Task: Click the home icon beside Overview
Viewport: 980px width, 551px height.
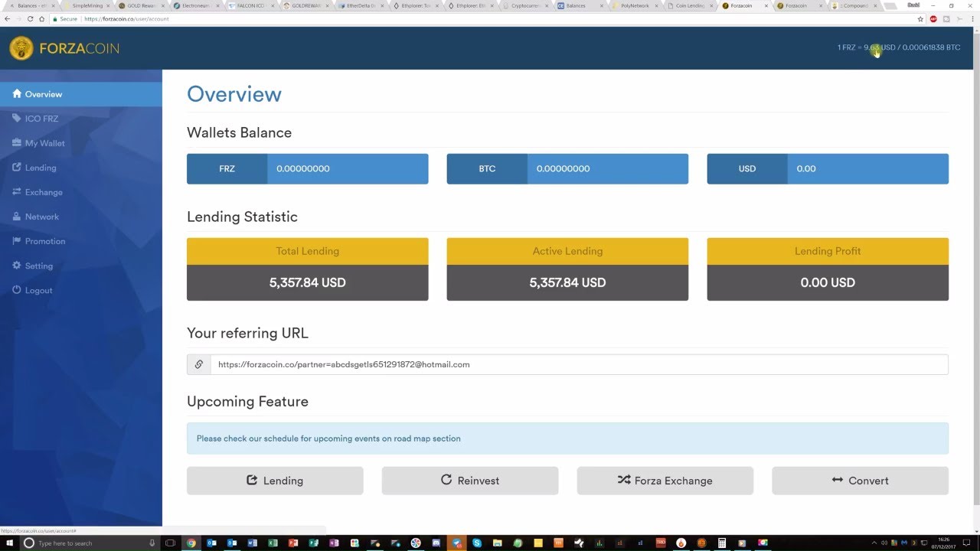Action: click(17, 94)
